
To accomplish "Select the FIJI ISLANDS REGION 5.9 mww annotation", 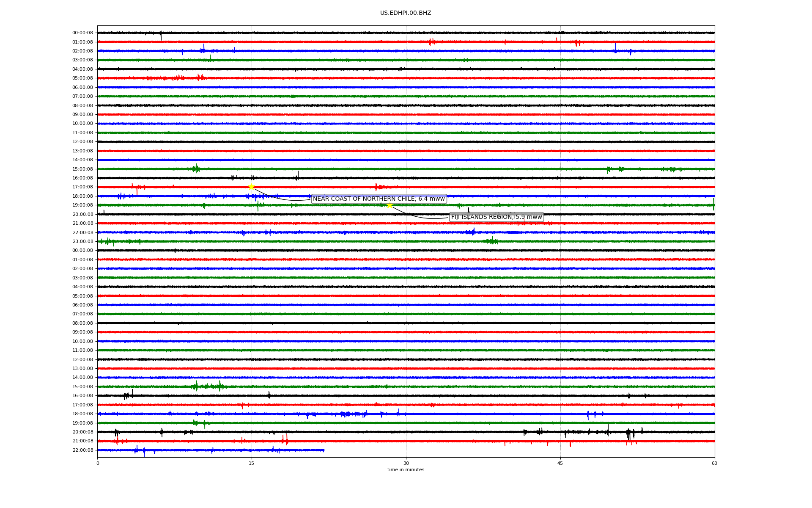I will (497, 217).
